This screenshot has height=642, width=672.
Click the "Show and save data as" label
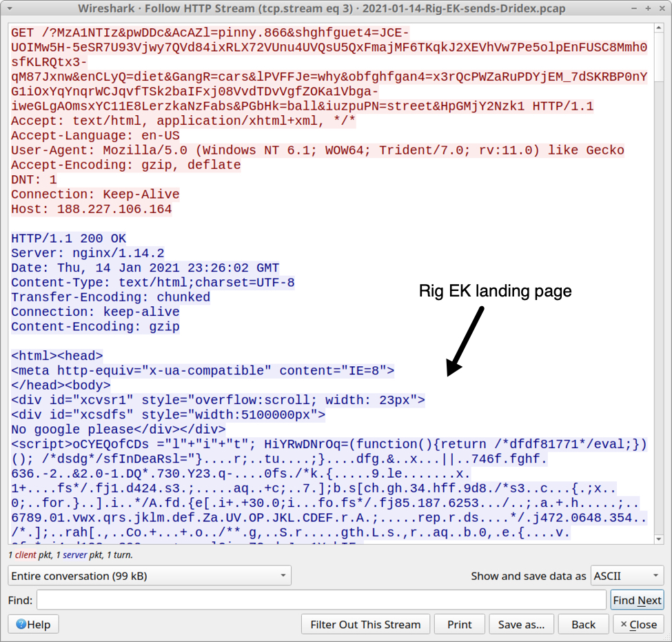pyautogui.click(x=528, y=576)
